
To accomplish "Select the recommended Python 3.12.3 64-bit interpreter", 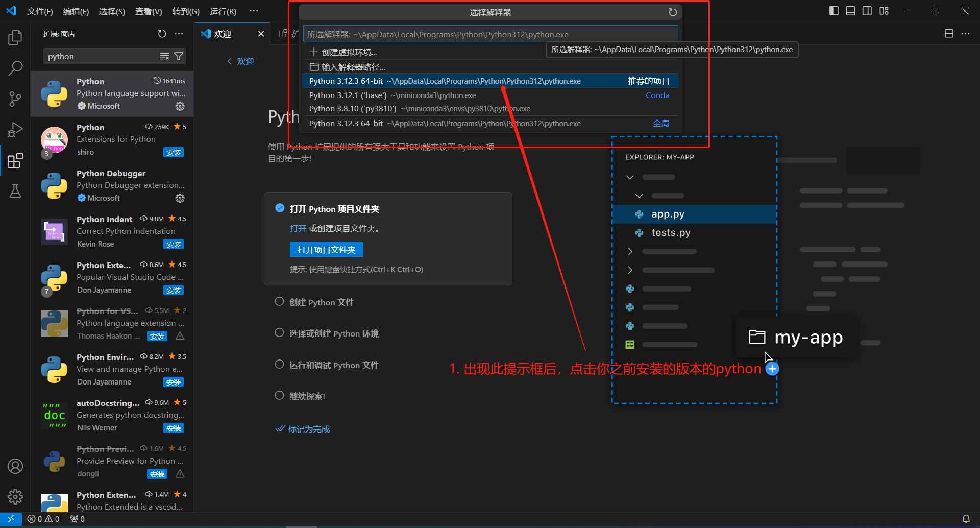I will pos(491,81).
